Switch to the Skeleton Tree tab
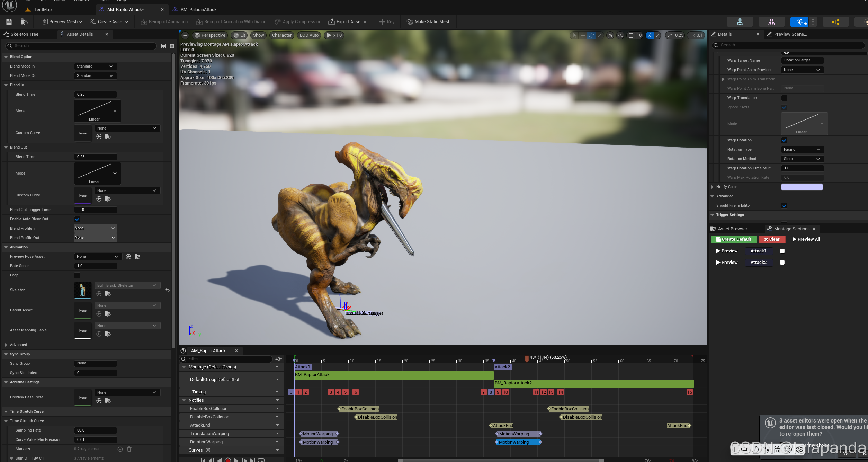Screen dimensions: 868x462 [x=24, y=34]
